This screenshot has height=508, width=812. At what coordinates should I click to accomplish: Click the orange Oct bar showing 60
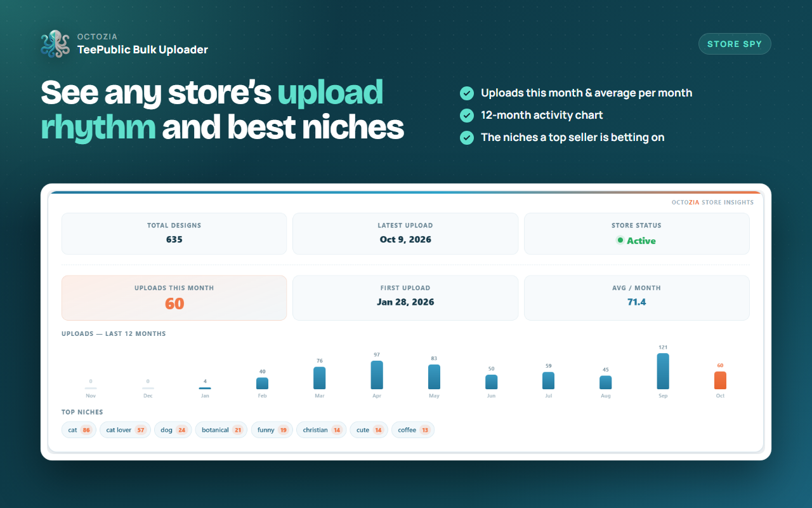(x=721, y=380)
